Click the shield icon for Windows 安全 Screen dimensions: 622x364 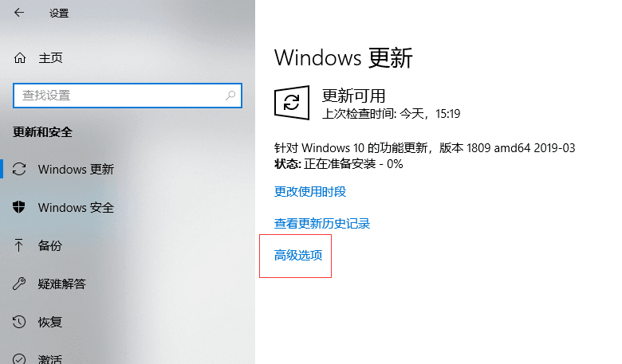point(18,207)
